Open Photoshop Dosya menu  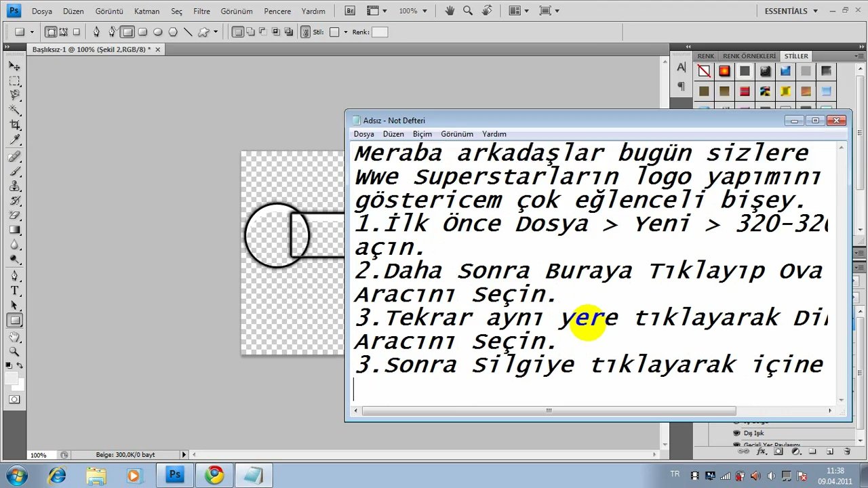pyautogui.click(x=42, y=11)
